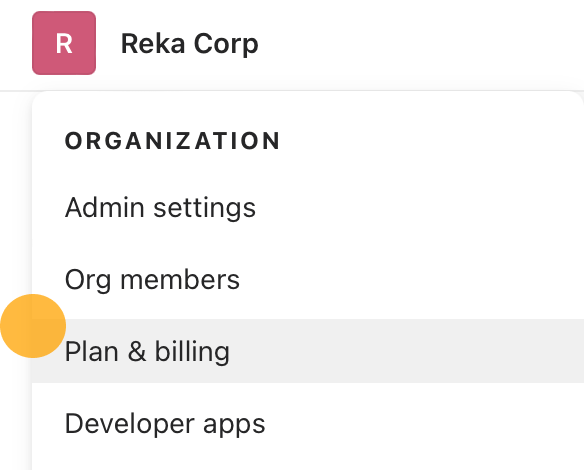The height and width of the screenshot is (470, 584).
Task: Click the Reka Corp name text
Action: 190,44
